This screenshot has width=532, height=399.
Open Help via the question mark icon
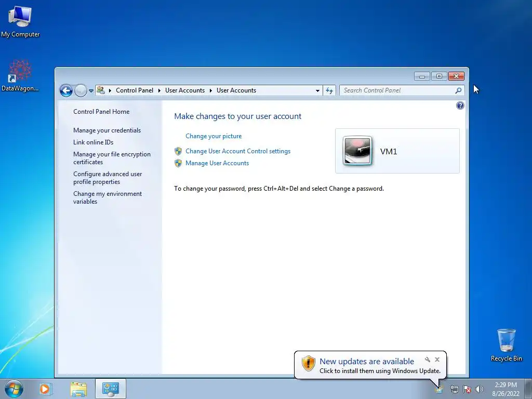[460, 105]
